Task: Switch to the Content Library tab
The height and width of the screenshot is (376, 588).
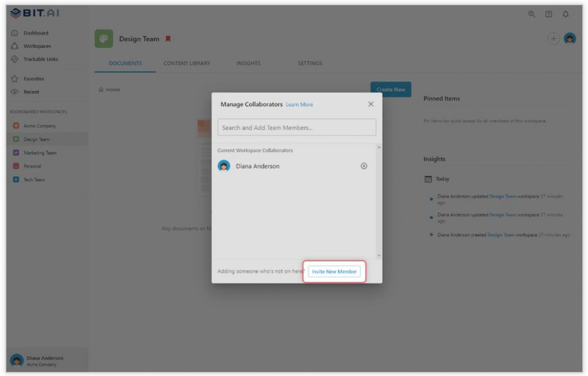Action: tap(186, 63)
